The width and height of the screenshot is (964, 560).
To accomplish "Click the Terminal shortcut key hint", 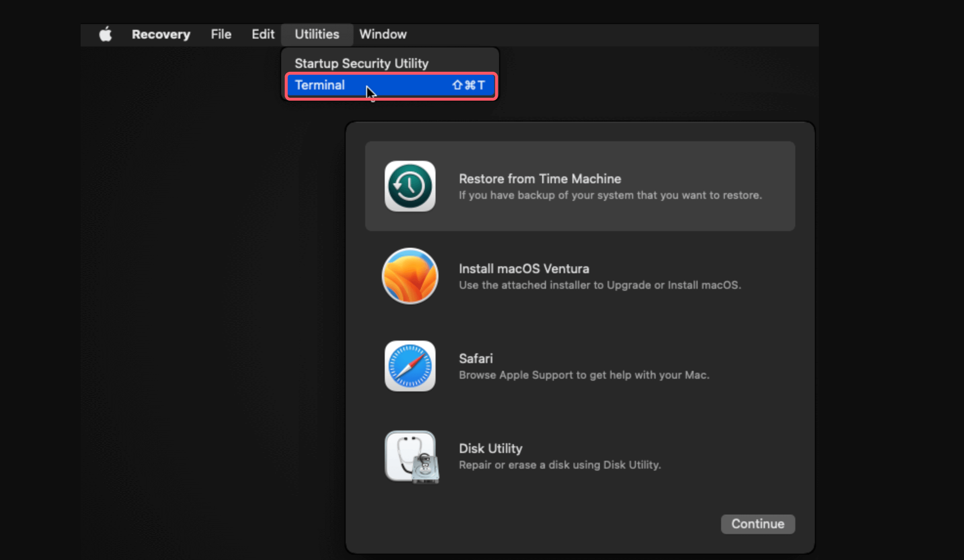I will tap(468, 85).
